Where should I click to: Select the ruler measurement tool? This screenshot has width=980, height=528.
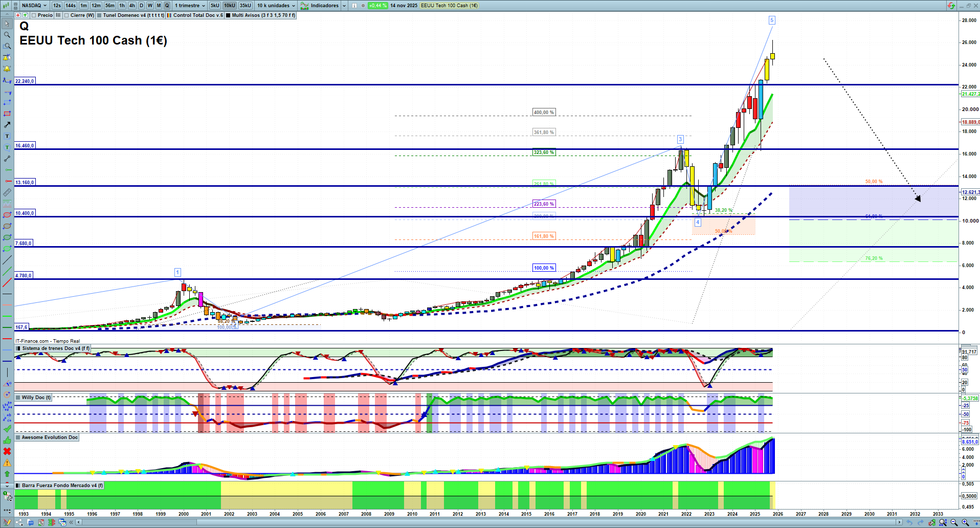coord(7,192)
